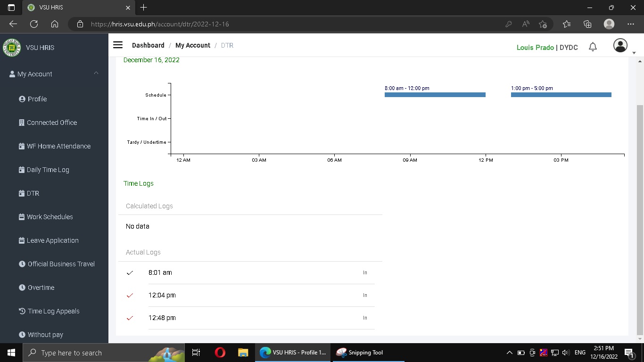The height and width of the screenshot is (362, 644).
Task: Open Snipping Tool from the taskbar
Action: [360, 353]
